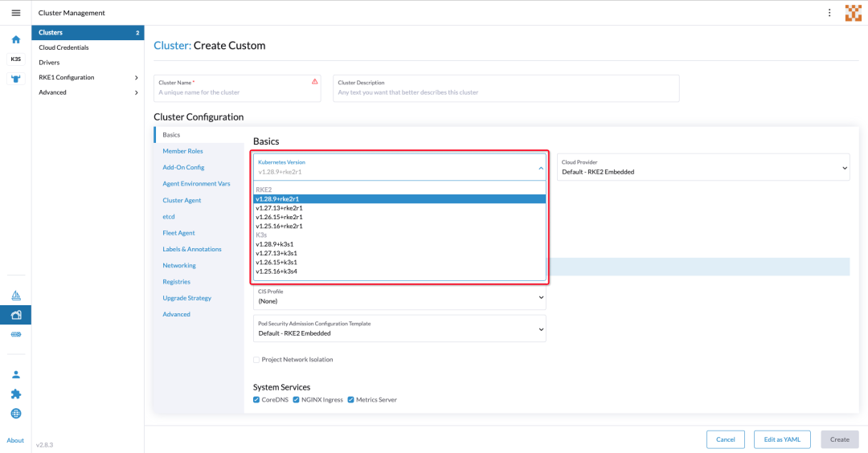Open Continuous Delivery sailboat icon
Screen dimensions: 868x453
(16, 296)
